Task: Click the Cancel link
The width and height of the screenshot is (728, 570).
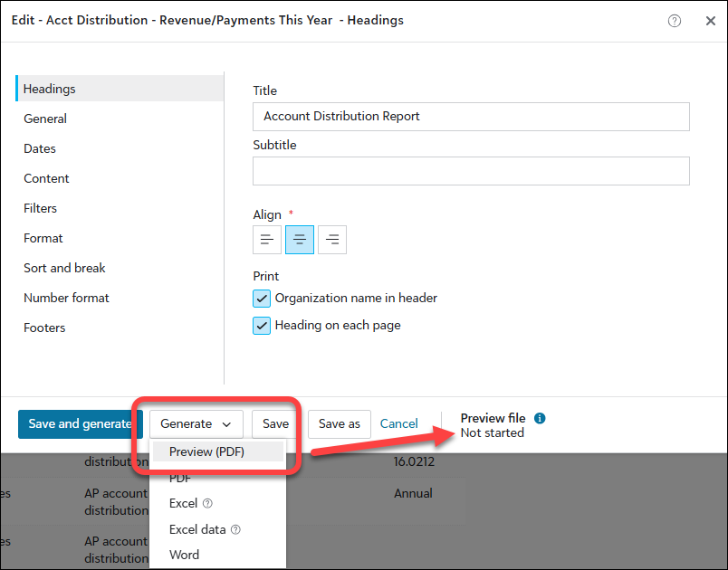Action: [x=398, y=424]
